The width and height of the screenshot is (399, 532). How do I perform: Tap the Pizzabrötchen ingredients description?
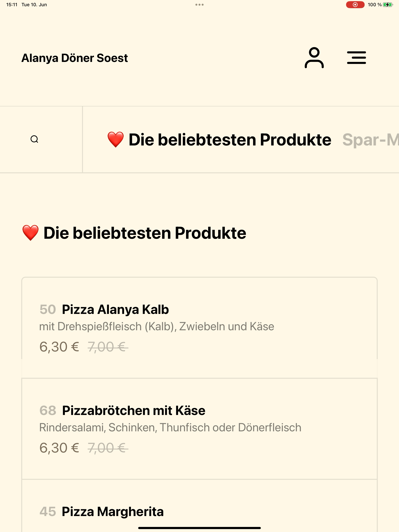(x=170, y=428)
